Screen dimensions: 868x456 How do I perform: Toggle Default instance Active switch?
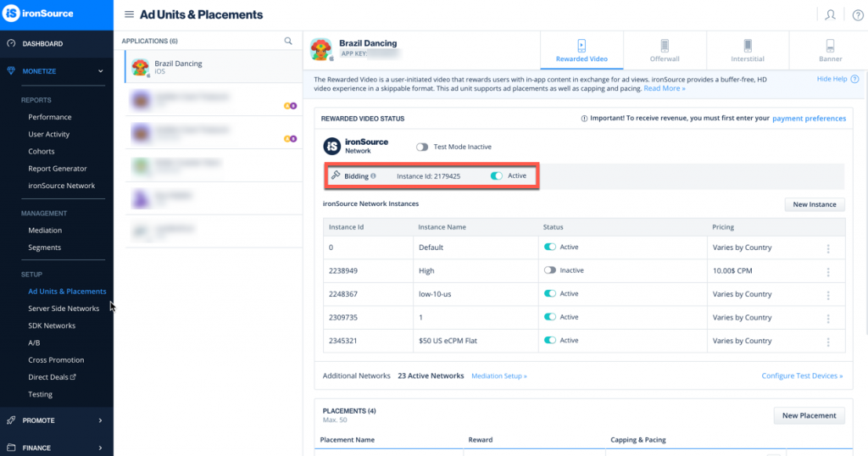click(549, 247)
